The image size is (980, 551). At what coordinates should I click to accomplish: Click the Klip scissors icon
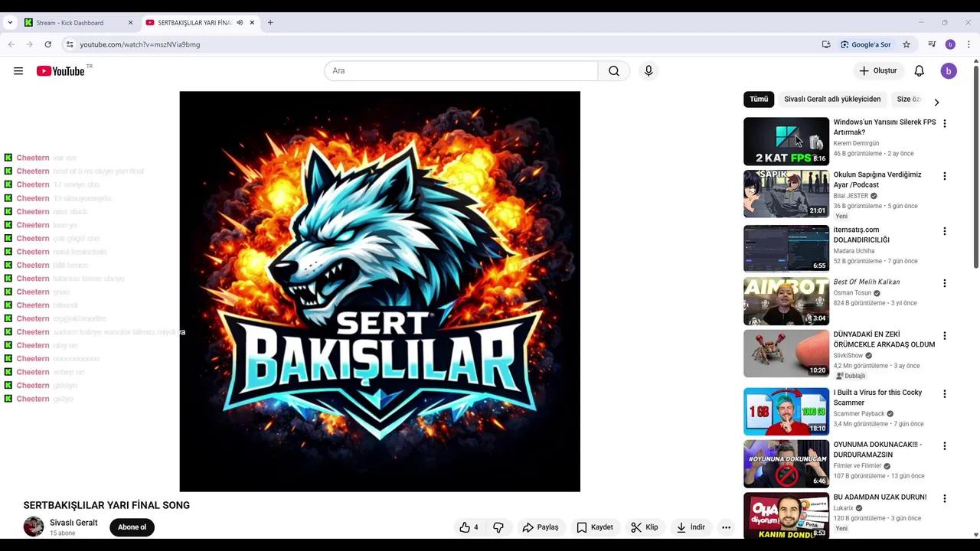(x=636, y=527)
